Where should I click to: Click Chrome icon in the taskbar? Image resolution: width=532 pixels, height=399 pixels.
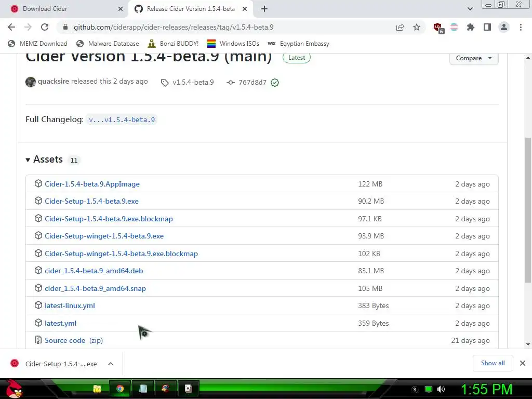click(x=120, y=389)
